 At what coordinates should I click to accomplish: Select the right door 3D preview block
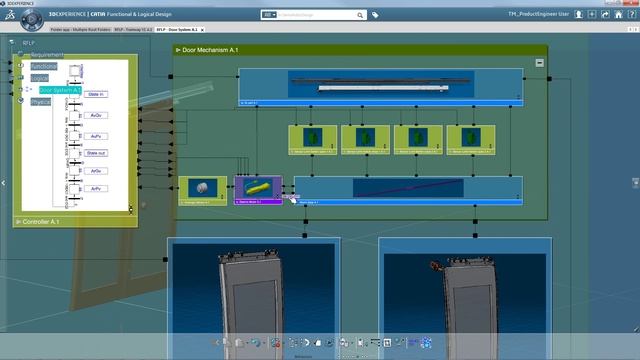(x=465, y=298)
